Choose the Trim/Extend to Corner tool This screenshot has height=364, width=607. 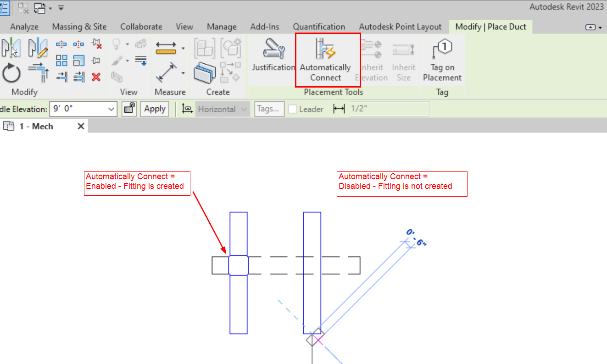[x=38, y=73]
